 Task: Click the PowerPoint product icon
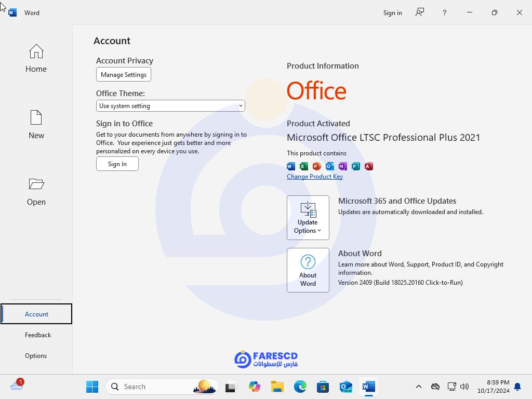tap(316, 166)
